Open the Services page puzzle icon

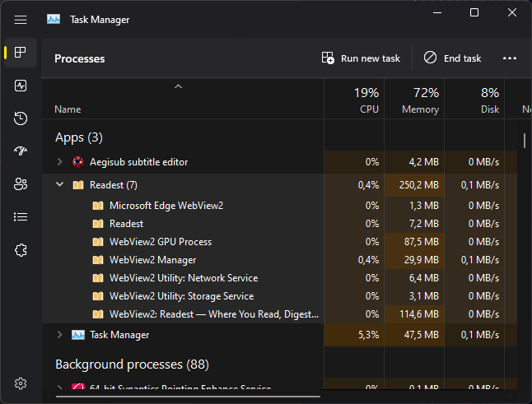point(21,250)
